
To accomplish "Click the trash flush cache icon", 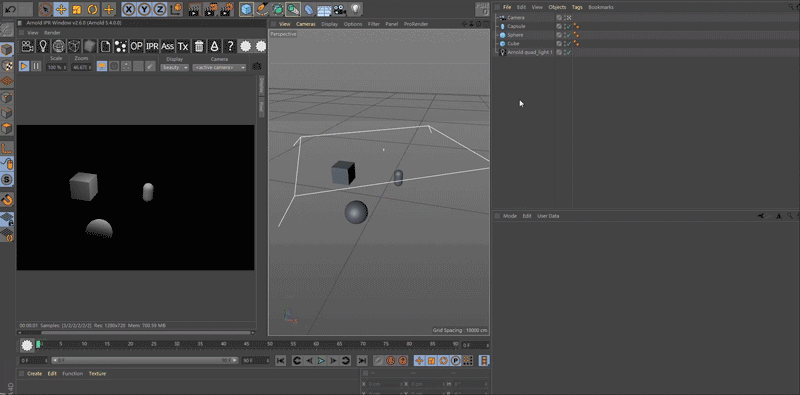I will 199,46.
